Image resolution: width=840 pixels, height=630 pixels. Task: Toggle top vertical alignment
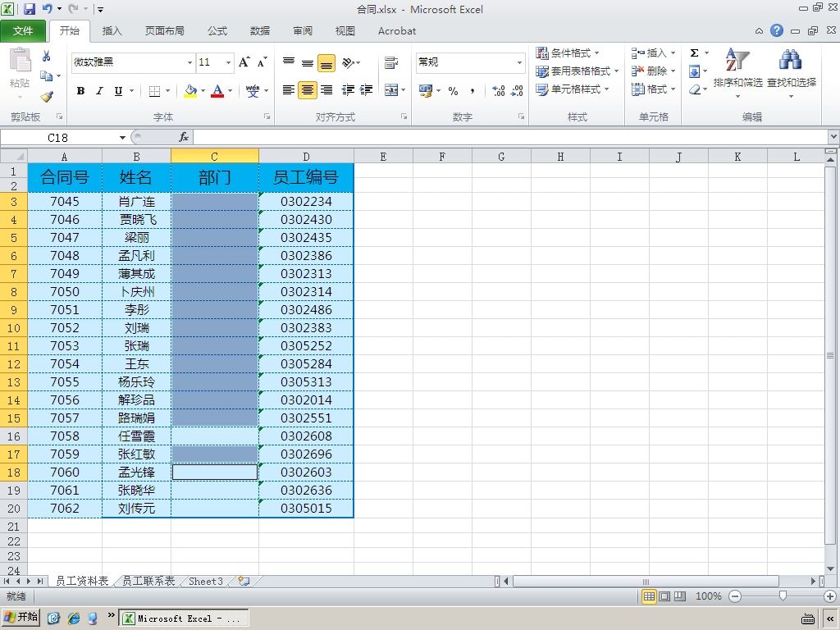pyautogui.click(x=289, y=62)
